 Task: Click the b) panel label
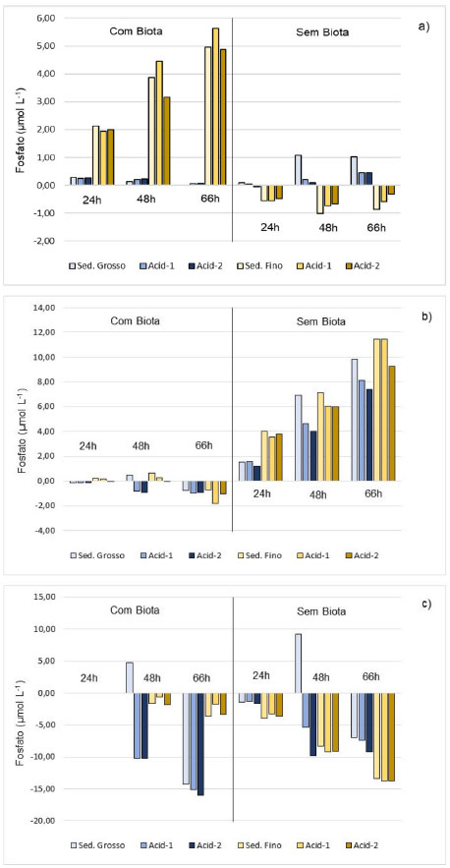[424, 317]
